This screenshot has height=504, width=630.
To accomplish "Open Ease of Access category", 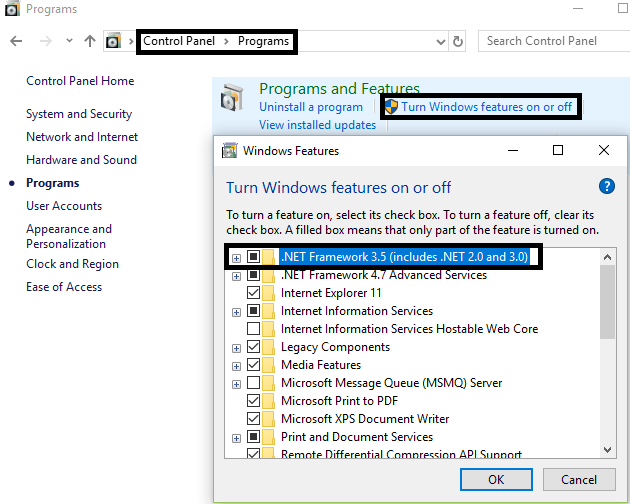I will pos(64,287).
